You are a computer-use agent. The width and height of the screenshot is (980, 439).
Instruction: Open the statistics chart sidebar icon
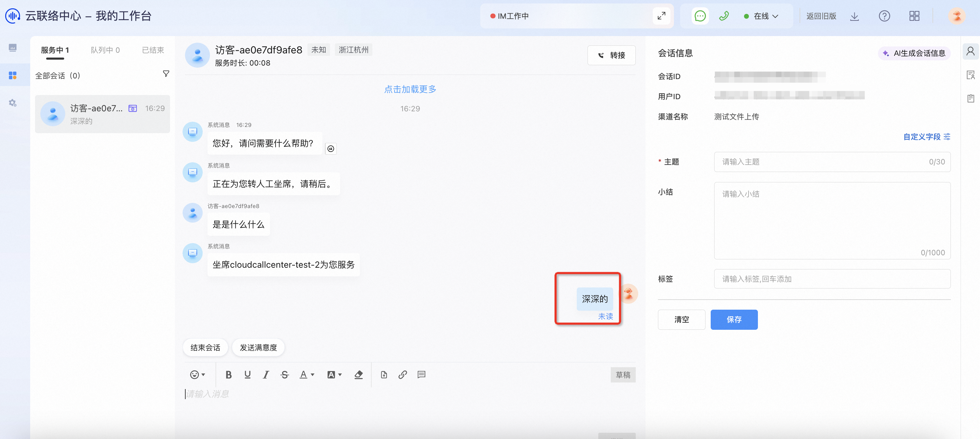[12, 48]
